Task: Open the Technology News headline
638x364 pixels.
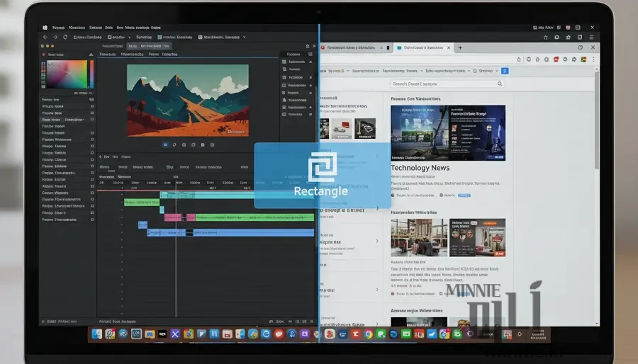Action: (x=420, y=168)
